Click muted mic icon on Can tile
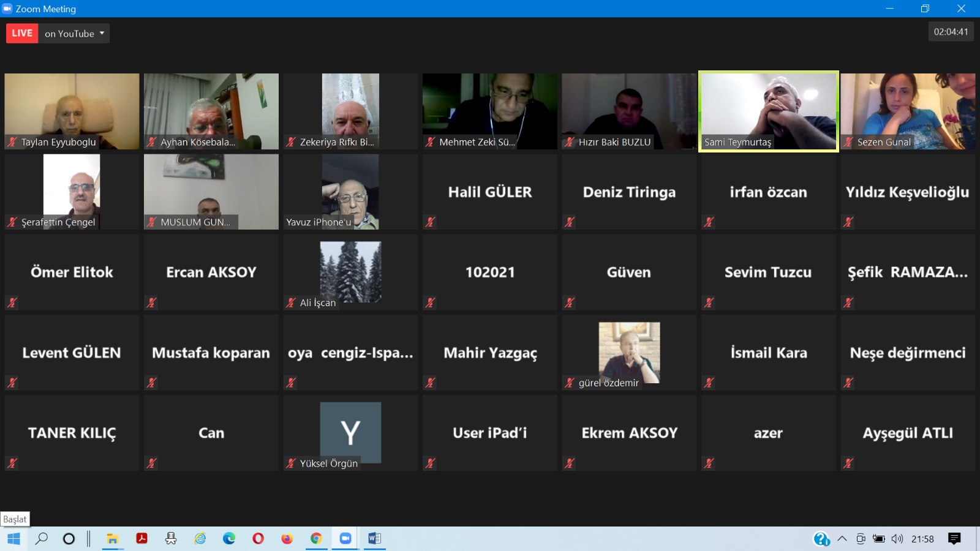Screen dimensions: 980x551 pos(152,463)
